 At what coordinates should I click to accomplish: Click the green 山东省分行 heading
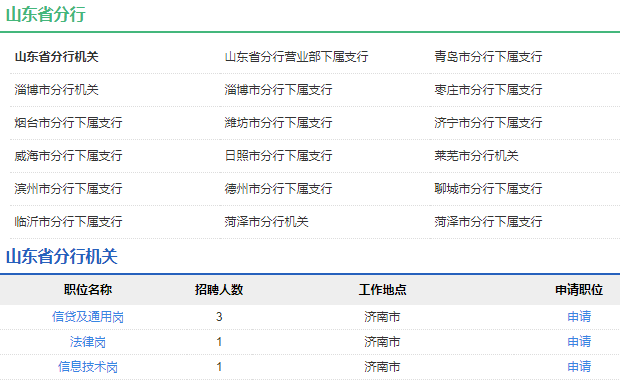click(x=46, y=14)
